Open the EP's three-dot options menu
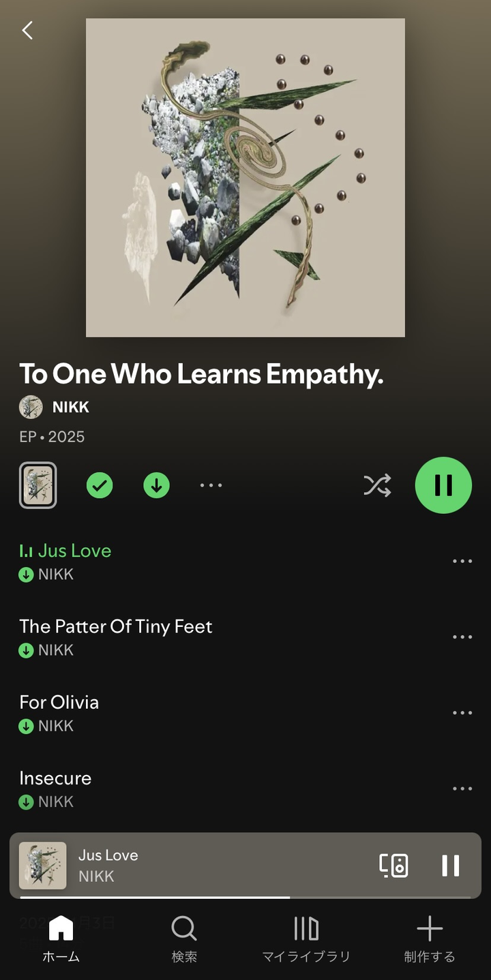The height and width of the screenshot is (980, 491). coord(211,485)
